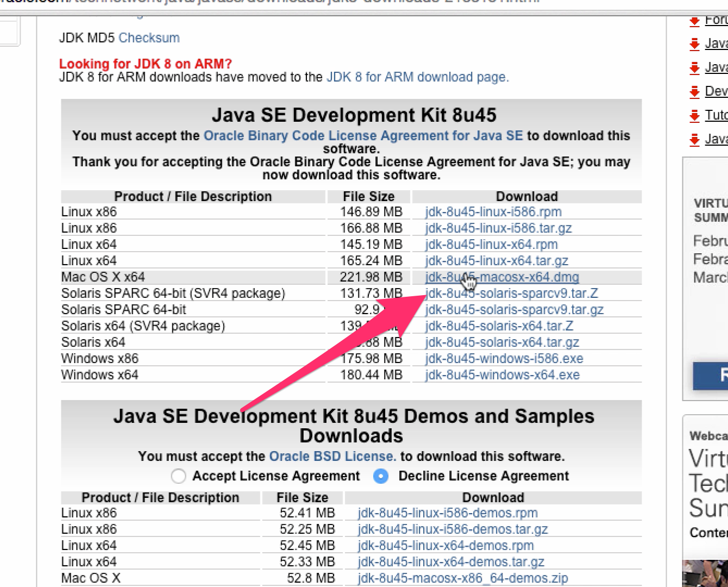Open JDK 8 for ARM download page
The width and height of the screenshot is (728, 587).
(x=417, y=77)
